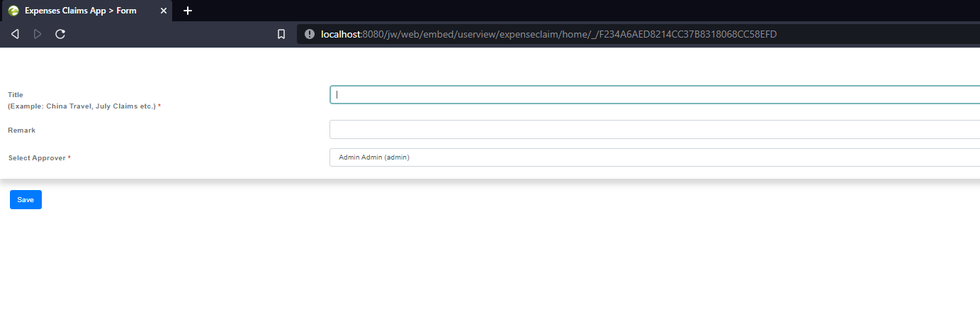Click the Select Approver label
The image size is (980, 317).
tap(37, 158)
